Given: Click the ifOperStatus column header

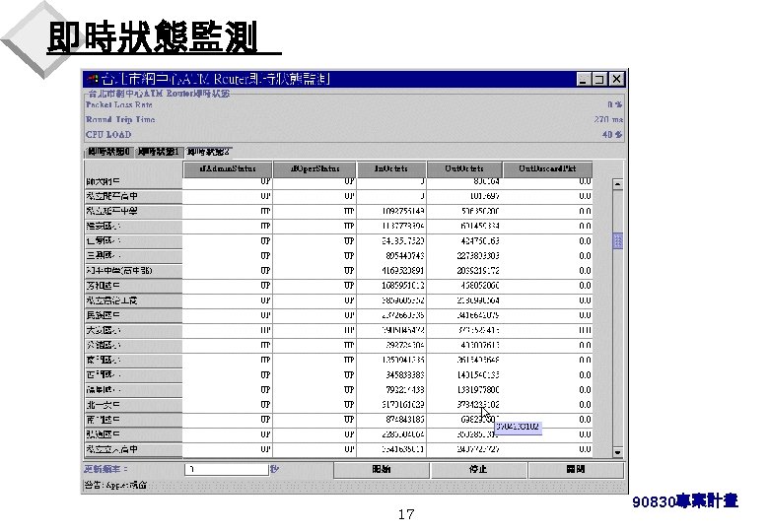Looking at the screenshot, I should [315, 169].
